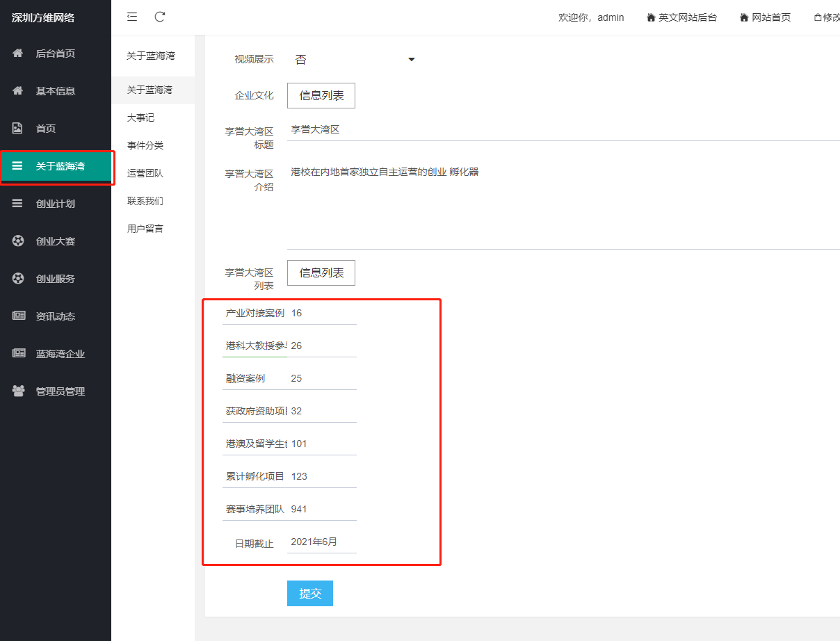Screen dimensions: 840x641
Task: Open 享营大湾区列表 信息列表 button
Action: click(321, 273)
